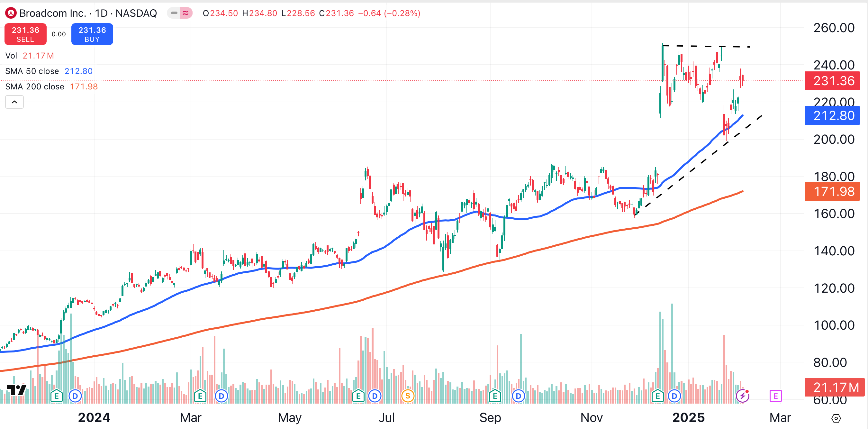The image size is (868, 429).
Task: Click the earnings E marker before 2025
Action: click(657, 396)
